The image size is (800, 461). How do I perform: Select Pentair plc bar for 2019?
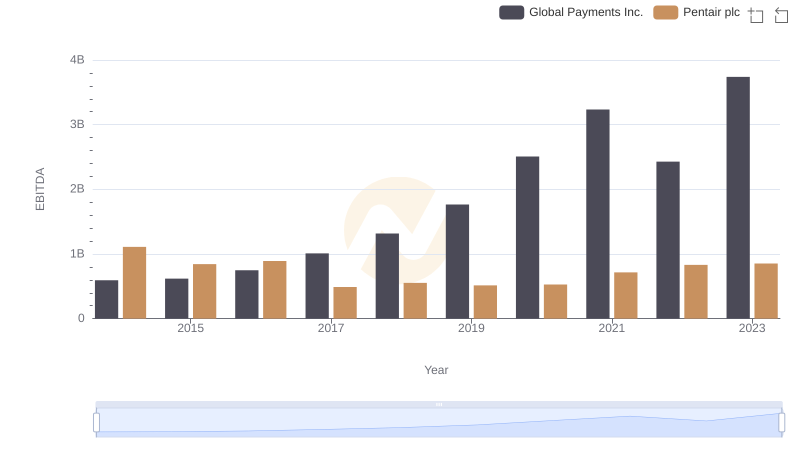click(485, 302)
